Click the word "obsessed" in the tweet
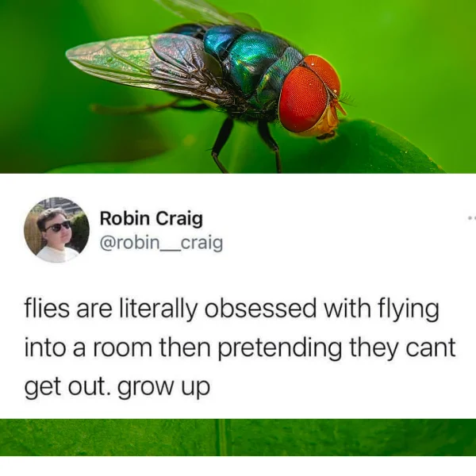The image size is (476, 476). [260, 308]
